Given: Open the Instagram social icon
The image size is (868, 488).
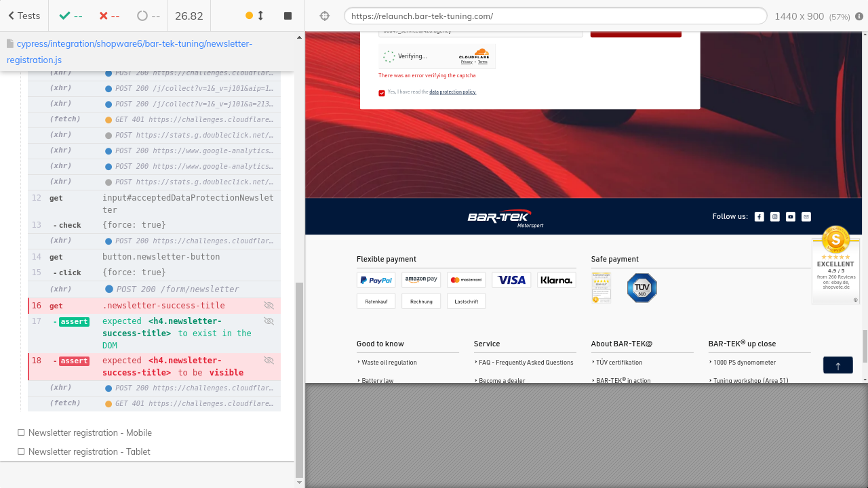Looking at the screenshot, I should pyautogui.click(x=774, y=217).
